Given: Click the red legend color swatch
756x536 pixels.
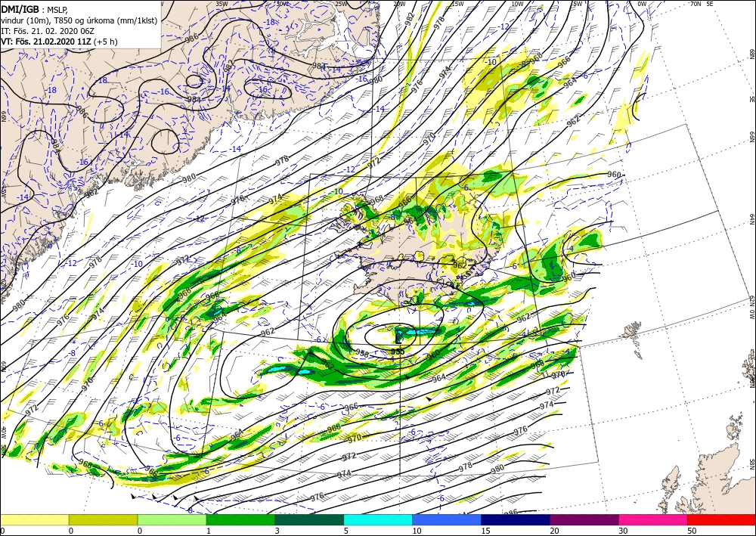Looking at the screenshot, I should click(x=721, y=519).
